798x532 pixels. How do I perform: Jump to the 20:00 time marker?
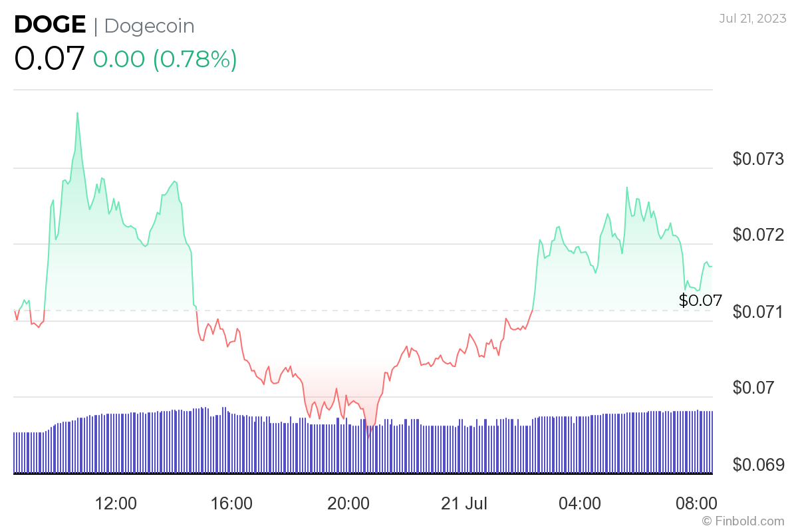tap(348, 503)
